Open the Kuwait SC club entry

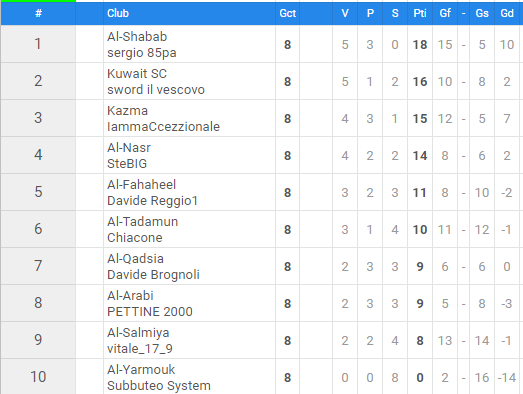coord(137,74)
